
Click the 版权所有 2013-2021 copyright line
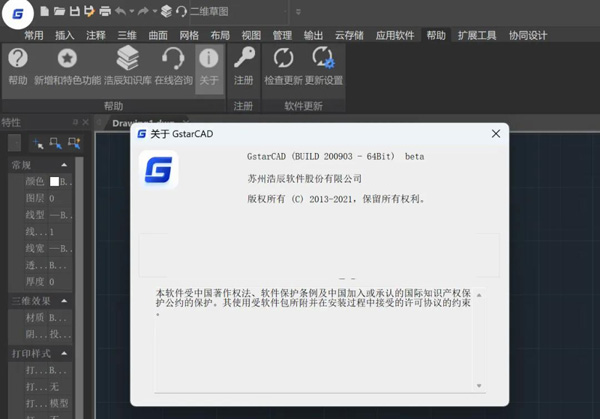[x=336, y=199]
